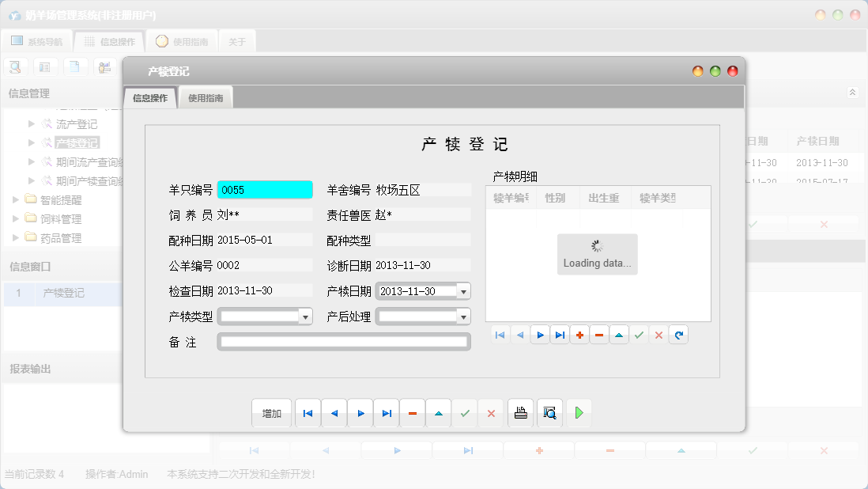Screen dimensions: 868x489
Task: Click the refresh icon in 产犊明细 navigator
Action: click(678, 335)
